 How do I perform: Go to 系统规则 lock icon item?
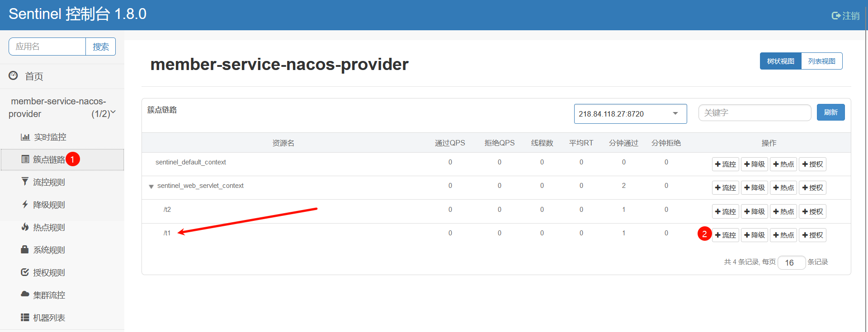pyautogui.click(x=25, y=249)
